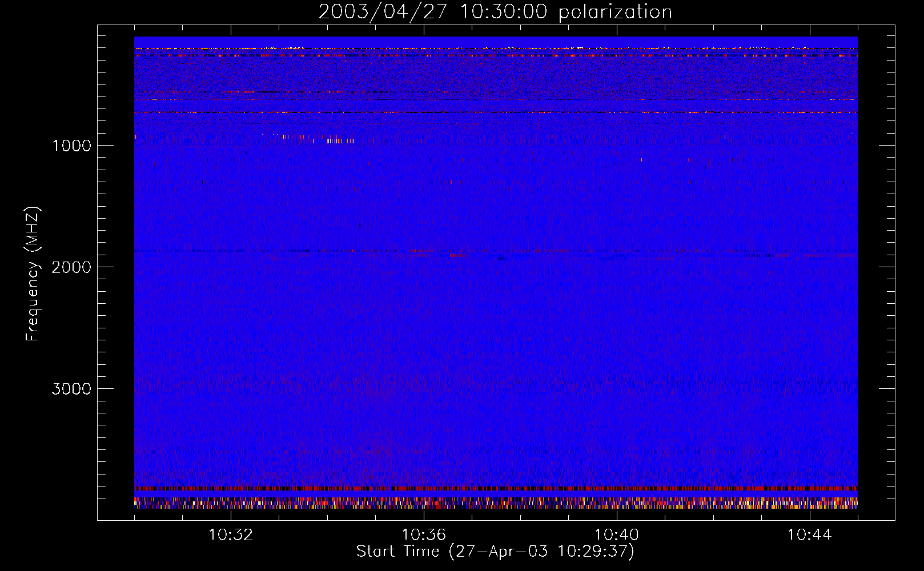Click the plot title "2003/04/27 10:30:00 polarization"

tap(495, 12)
